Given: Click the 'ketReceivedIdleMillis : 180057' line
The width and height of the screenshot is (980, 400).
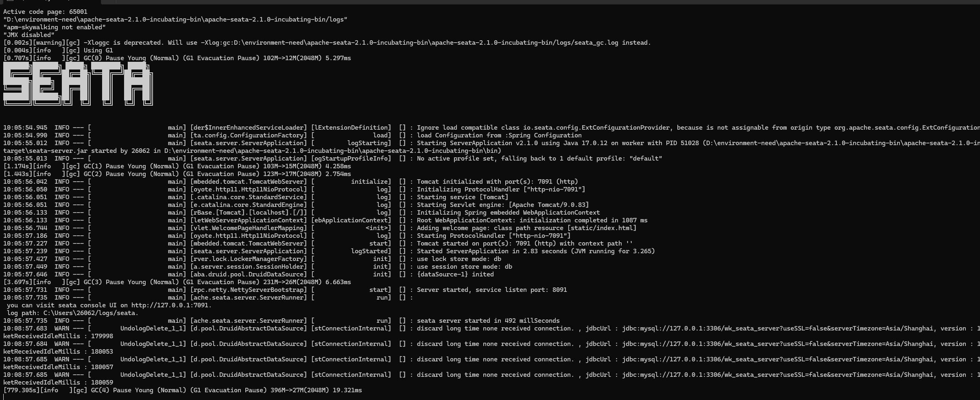Looking at the screenshot, I should 58,367.
